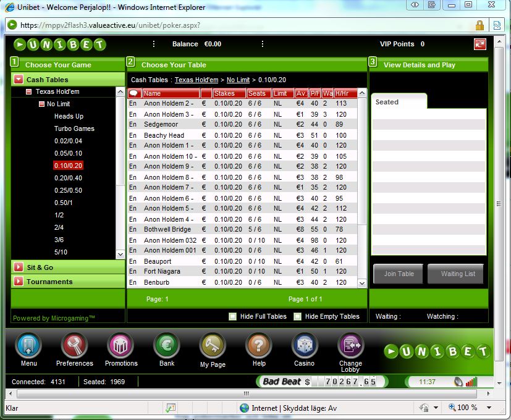Click the green site icon in address bar
The image size is (511, 420).
[12, 25]
